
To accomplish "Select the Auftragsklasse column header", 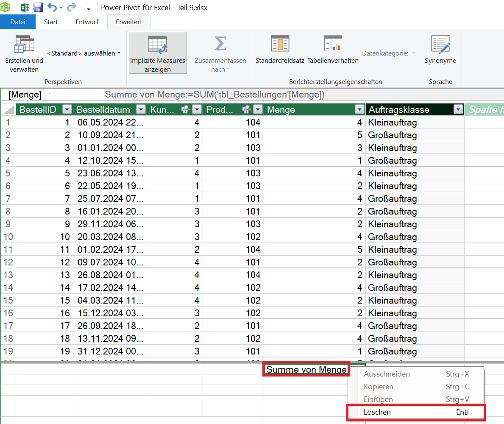I will 399,110.
